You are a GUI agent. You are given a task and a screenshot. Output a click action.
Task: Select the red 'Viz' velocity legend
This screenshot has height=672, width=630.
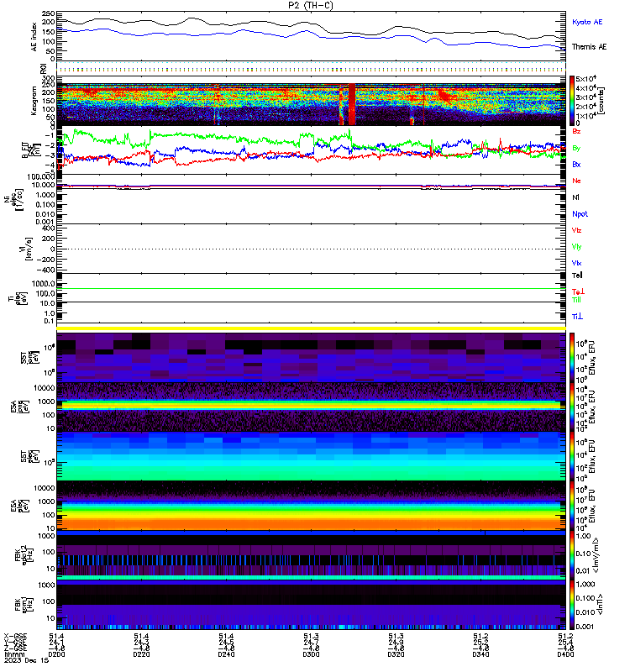click(x=576, y=230)
